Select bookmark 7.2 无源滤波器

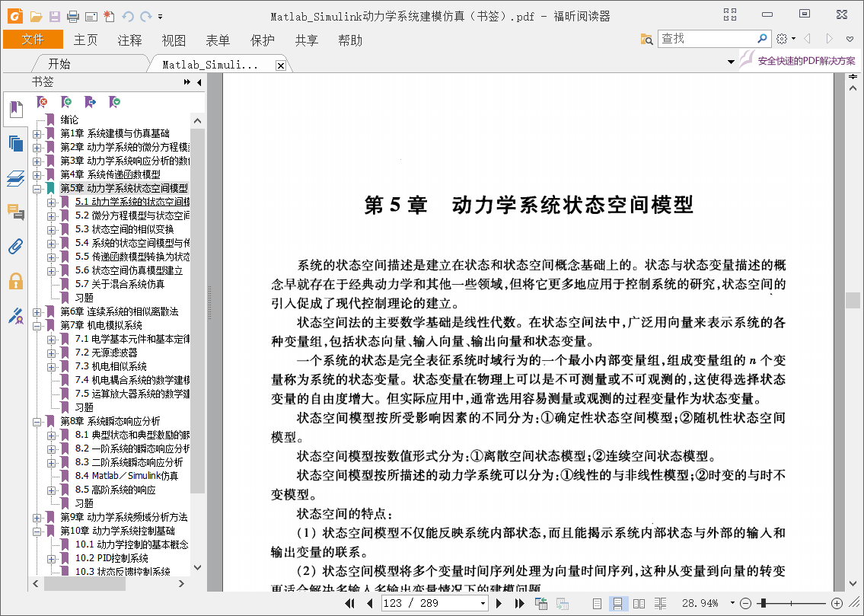(107, 353)
